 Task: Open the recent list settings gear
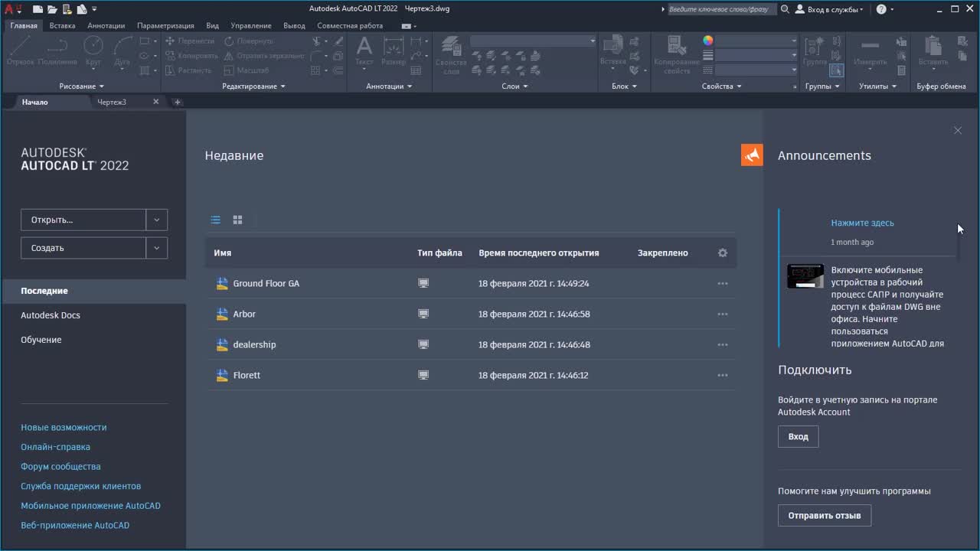click(x=722, y=253)
